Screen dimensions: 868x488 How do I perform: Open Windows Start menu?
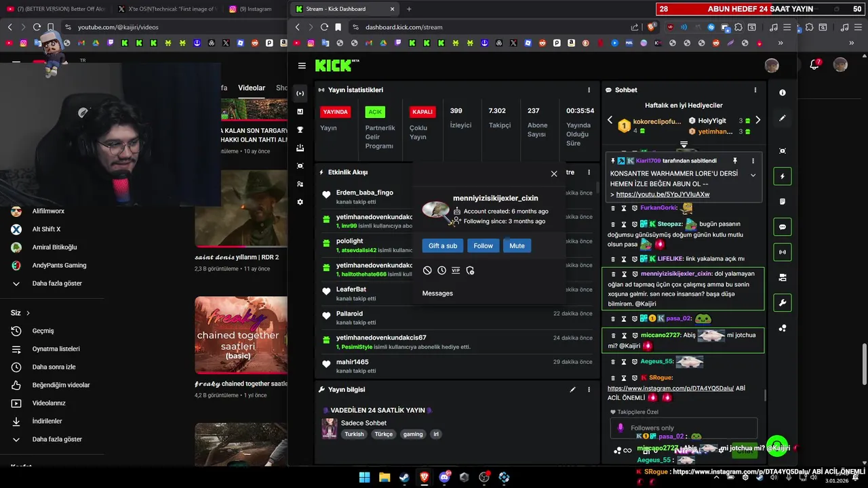coord(364,477)
